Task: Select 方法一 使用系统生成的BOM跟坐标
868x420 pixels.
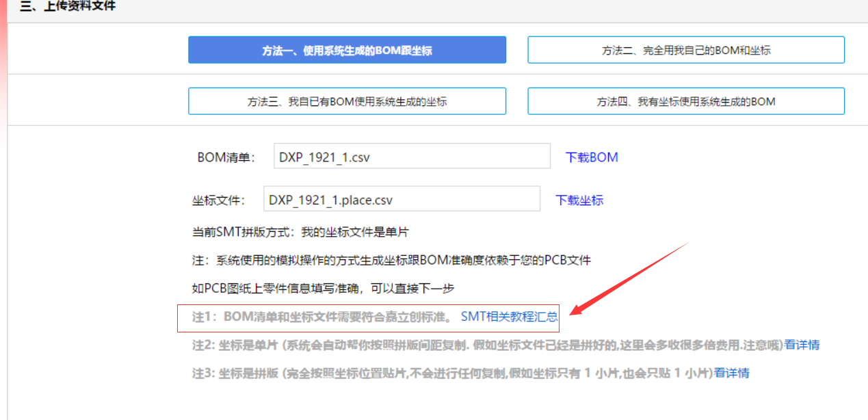Action: 347,50
